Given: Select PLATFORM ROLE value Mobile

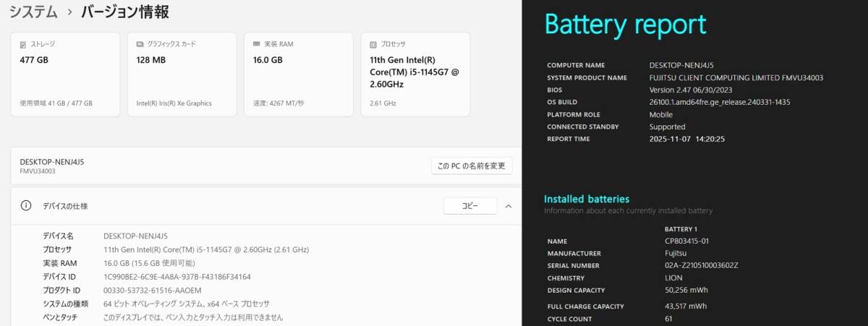Looking at the screenshot, I should click(662, 114).
